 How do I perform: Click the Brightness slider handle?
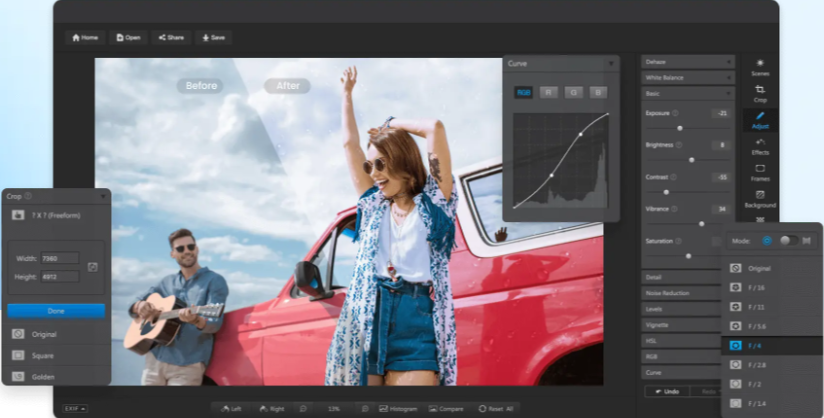click(x=692, y=160)
